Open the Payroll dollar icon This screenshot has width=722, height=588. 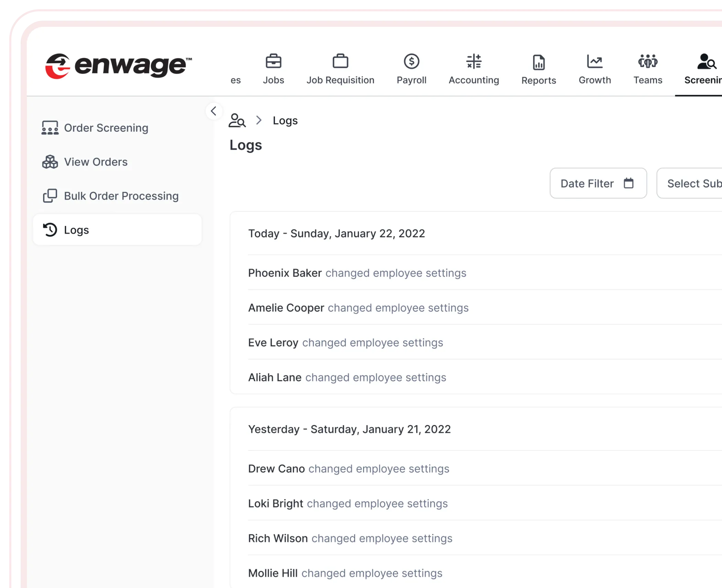(x=411, y=62)
